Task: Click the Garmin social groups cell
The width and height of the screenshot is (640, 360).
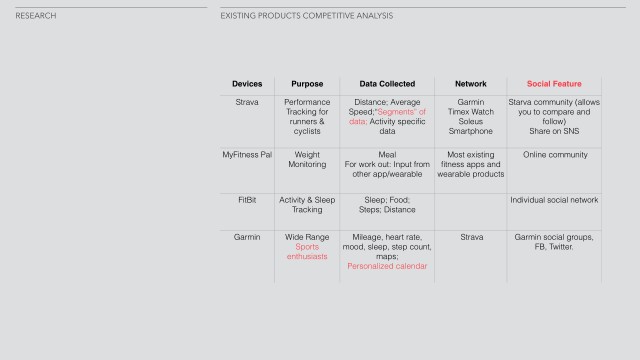Action: tap(554, 242)
